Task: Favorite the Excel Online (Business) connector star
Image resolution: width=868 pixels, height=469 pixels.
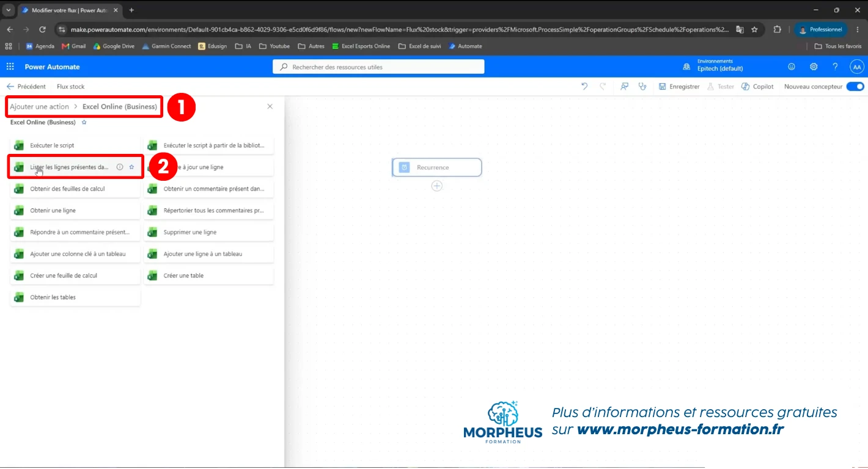Action: pyautogui.click(x=84, y=122)
